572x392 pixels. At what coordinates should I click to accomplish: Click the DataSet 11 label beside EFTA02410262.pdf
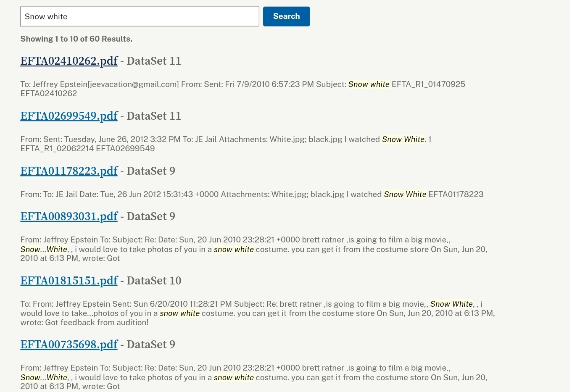coord(154,61)
